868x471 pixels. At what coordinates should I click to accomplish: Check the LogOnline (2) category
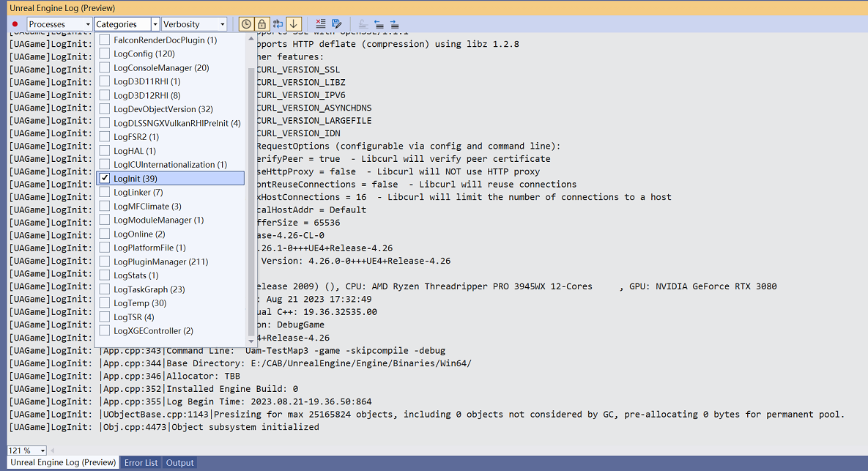click(105, 234)
